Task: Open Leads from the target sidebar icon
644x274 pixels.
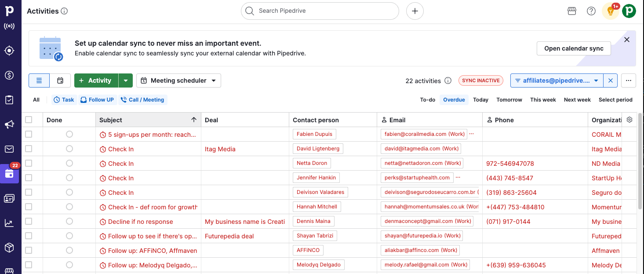Action: coord(9,51)
